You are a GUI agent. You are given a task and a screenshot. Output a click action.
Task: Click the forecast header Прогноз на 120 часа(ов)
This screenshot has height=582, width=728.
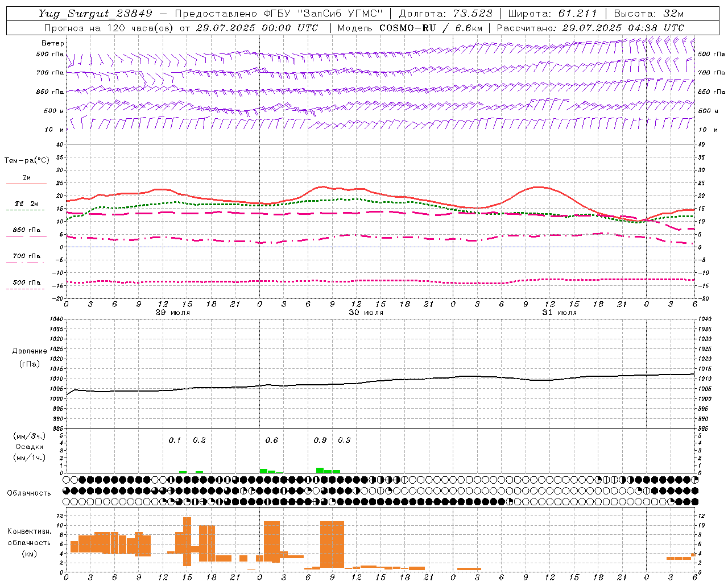point(109,28)
